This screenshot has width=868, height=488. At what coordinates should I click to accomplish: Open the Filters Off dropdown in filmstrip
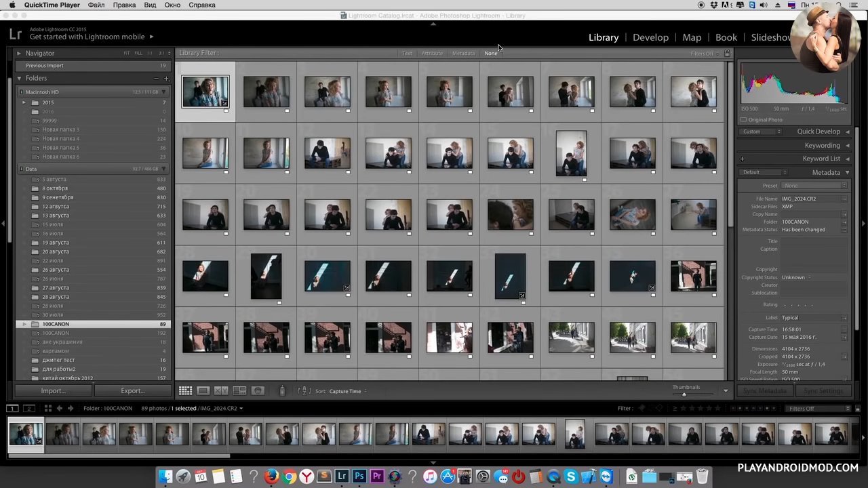point(818,409)
